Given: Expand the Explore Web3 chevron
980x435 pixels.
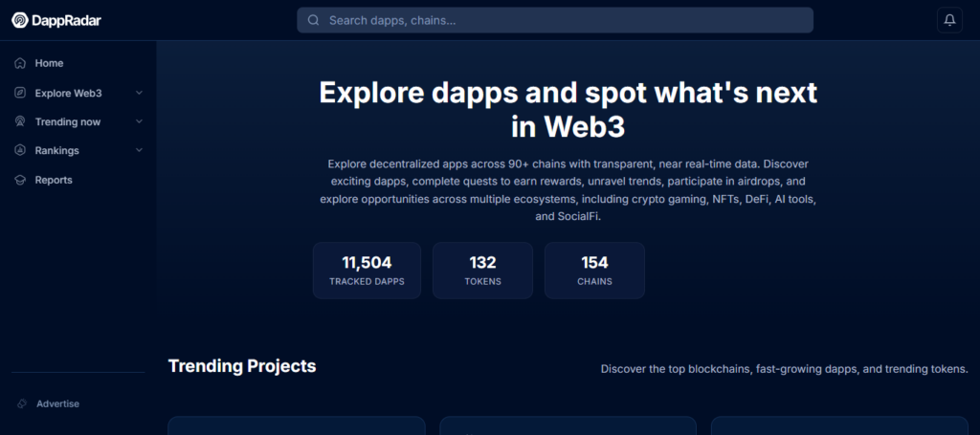Looking at the screenshot, I should click(x=139, y=93).
